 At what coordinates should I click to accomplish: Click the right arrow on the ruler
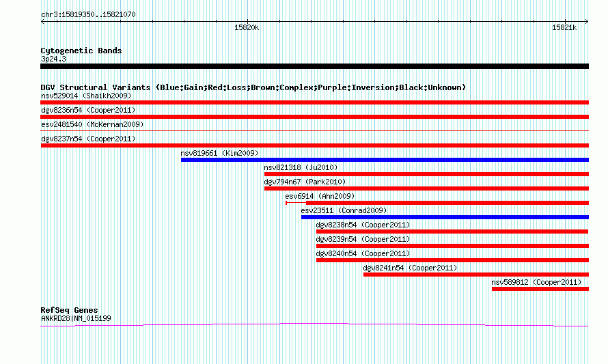[587, 21]
